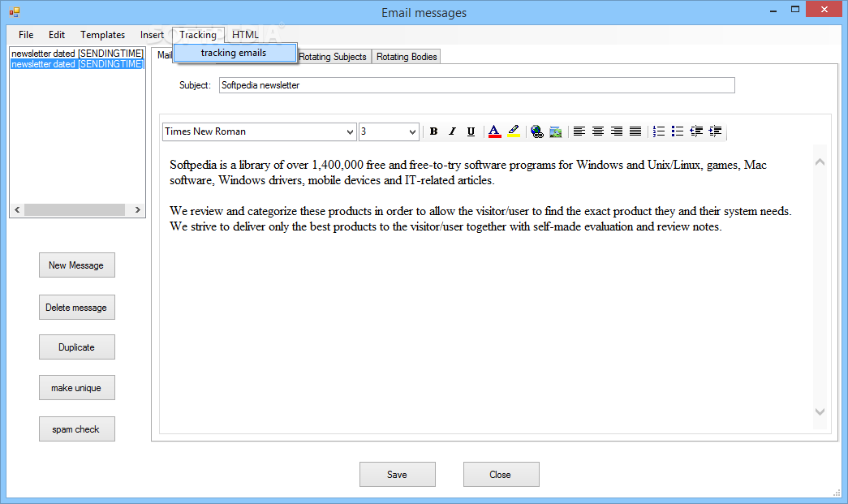
Task: Open the font color picker
Action: (494, 131)
